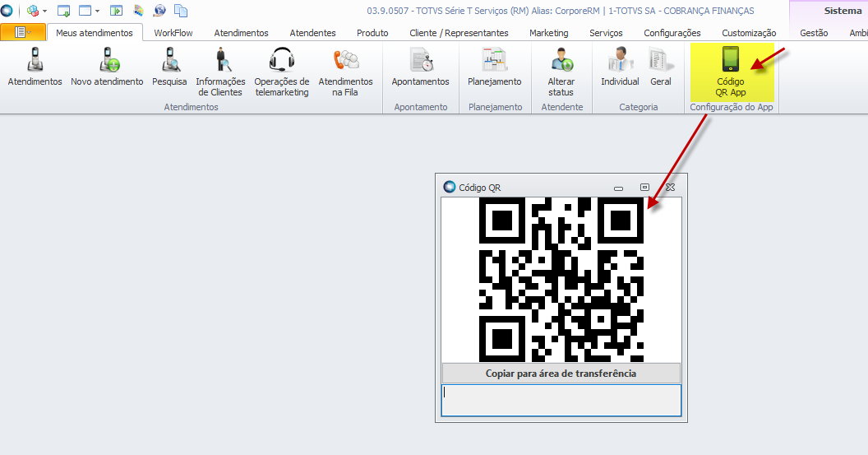Select Geral category icon
The width and height of the screenshot is (868, 455).
click(661, 60)
